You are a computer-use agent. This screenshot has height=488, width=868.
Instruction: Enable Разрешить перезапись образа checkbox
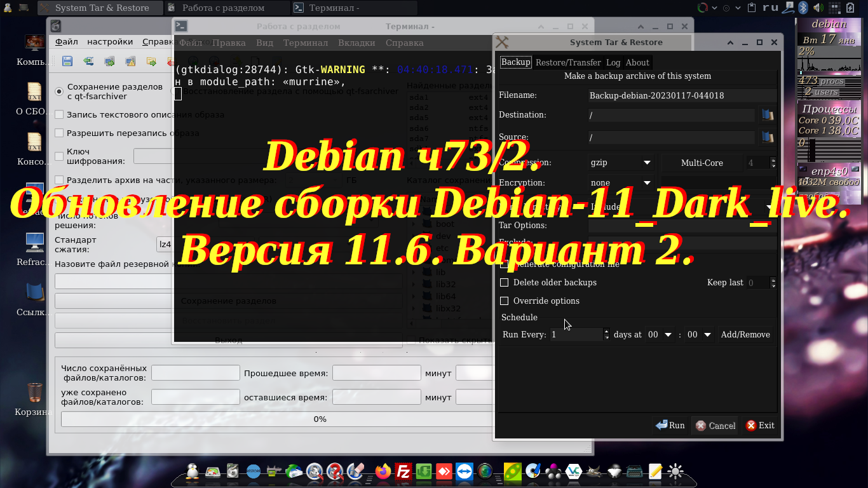(59, 133)
